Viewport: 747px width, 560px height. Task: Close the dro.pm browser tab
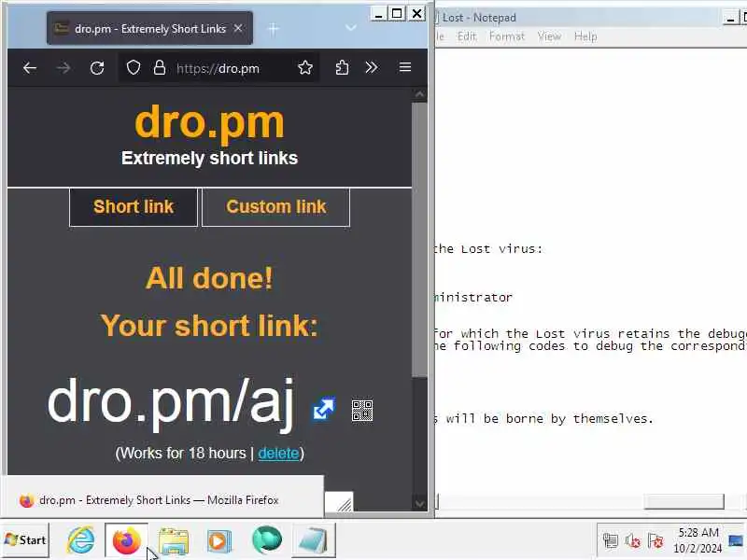[238, 29]
